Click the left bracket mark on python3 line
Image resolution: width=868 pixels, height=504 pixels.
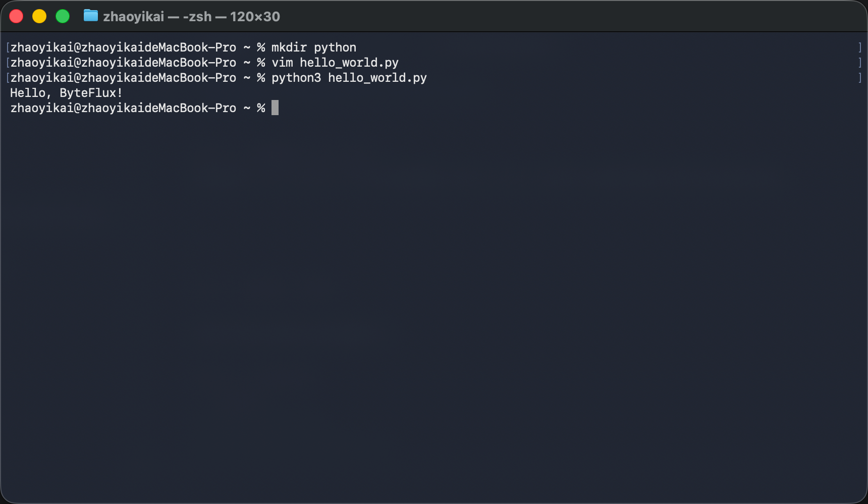[8, 78]
